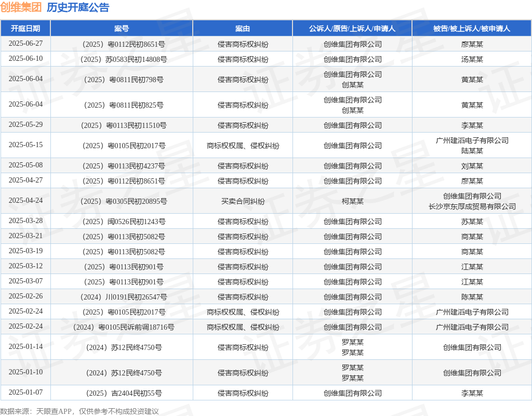Click the 公诉人/原告/上诉人/申请人 column header
Viewport: 532px width, 416px height.
(352, 29)
